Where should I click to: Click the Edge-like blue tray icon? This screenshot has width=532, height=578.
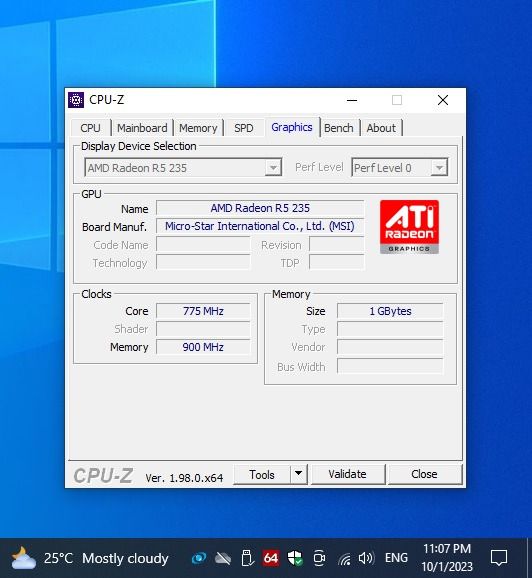(x=199, y=558)
